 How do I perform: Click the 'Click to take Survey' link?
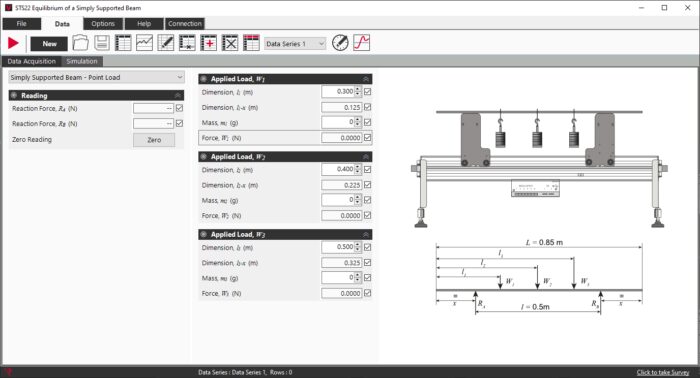[x=663, y=372]
